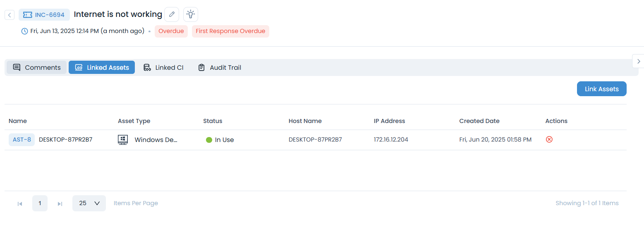Click the clock icon near created date
Viewport: 644px width, 239px height.
pyautogui.click(x=25, y=31)
